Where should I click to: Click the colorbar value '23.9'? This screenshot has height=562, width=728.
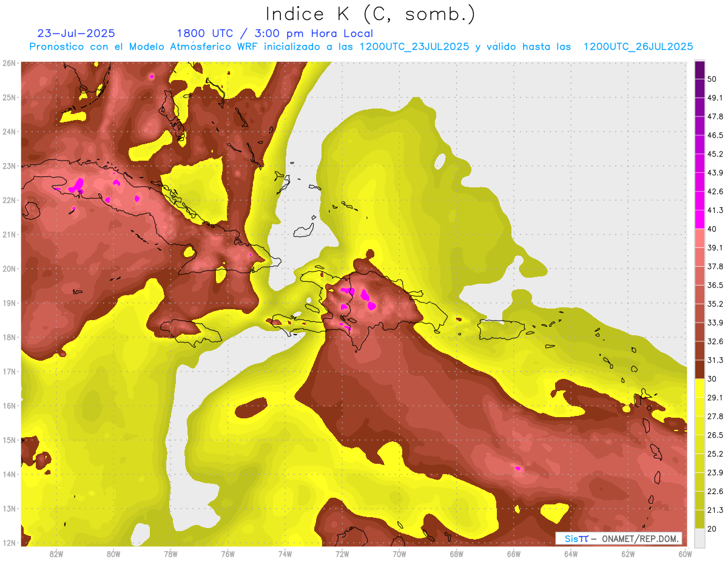tap(715, 473)
